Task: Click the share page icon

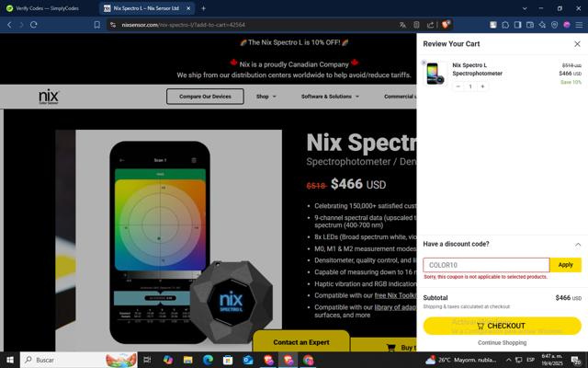Action: click(430, 25)
